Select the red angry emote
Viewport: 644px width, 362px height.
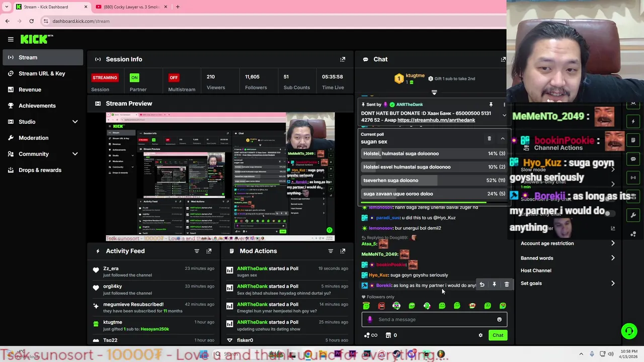pyautogui.click(x=381, y=306)
